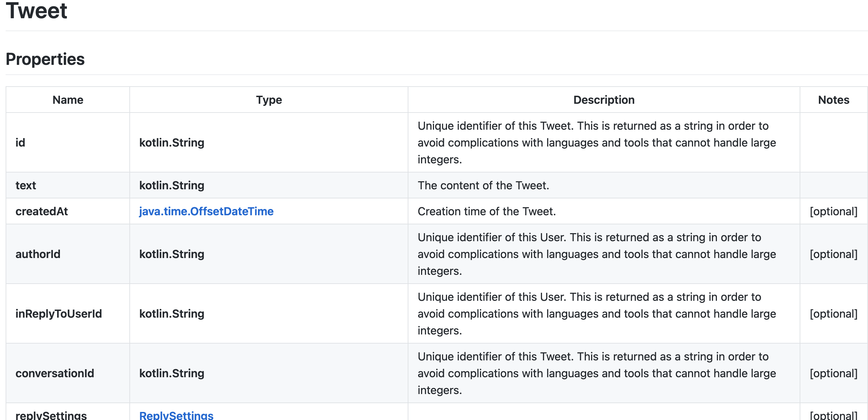Select the Type column header
868x420 pixels.
click(269, 100)
